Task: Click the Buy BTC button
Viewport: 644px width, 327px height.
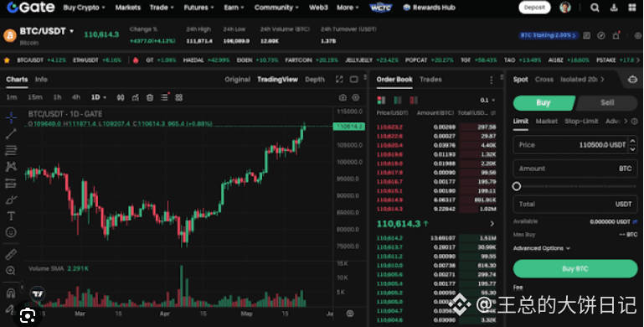Action: tap(575, 268)
